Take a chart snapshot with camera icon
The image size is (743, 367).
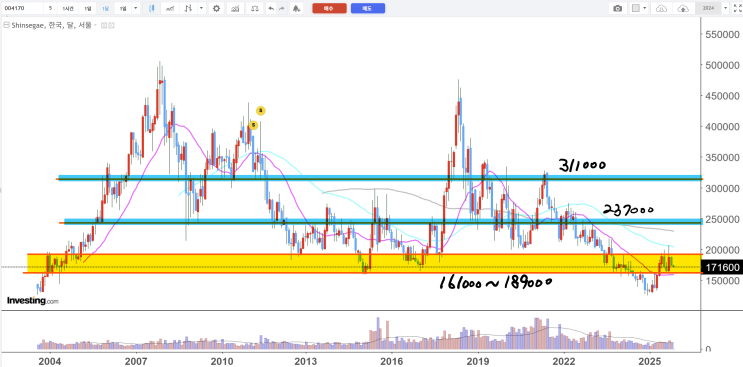617,8
